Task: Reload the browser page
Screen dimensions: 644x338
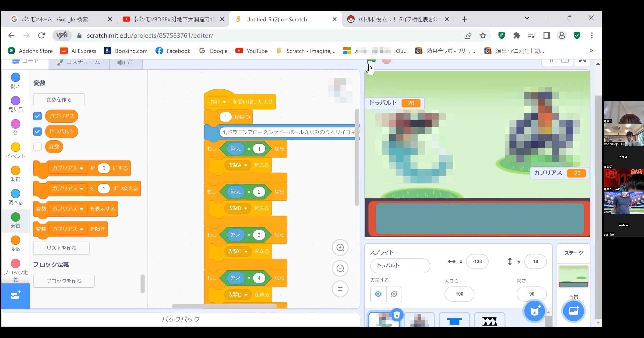Action: coord(42,35)
